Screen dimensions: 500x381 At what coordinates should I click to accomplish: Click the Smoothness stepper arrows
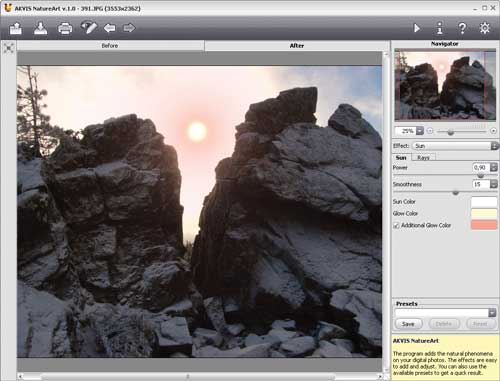pos(494,184)
